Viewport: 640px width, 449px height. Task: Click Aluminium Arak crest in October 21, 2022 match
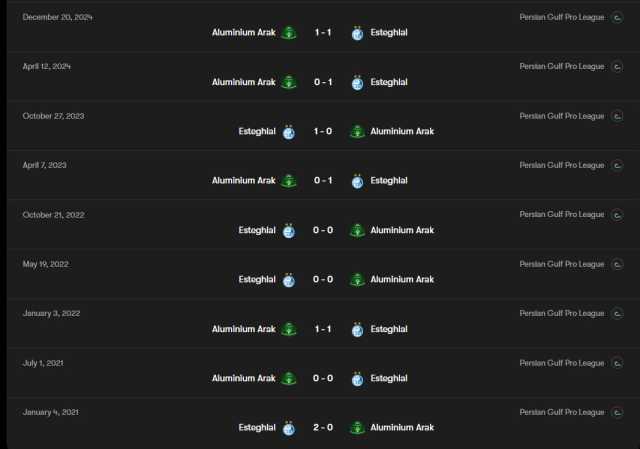click(358, 231)
